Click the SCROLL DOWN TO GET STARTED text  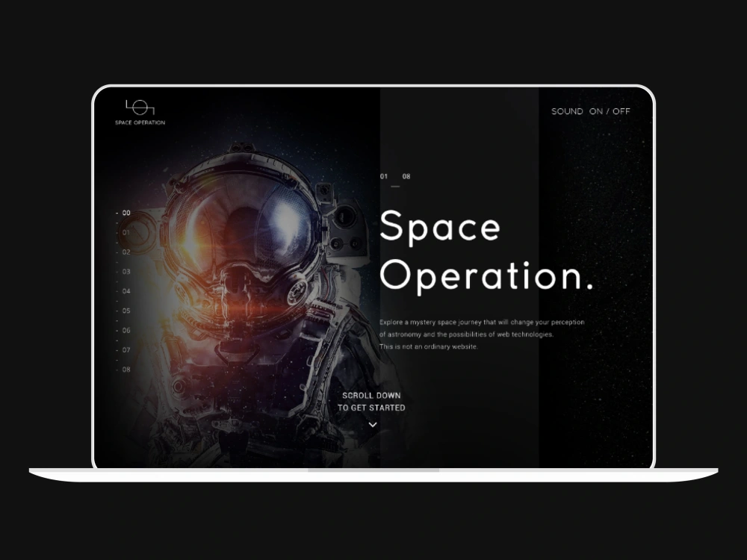pos(371,402)
